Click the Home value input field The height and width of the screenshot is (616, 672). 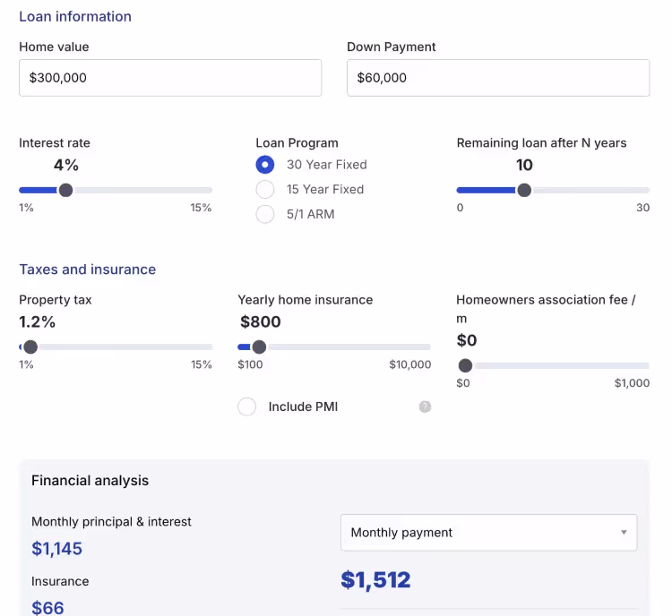(x=170, y=78)
